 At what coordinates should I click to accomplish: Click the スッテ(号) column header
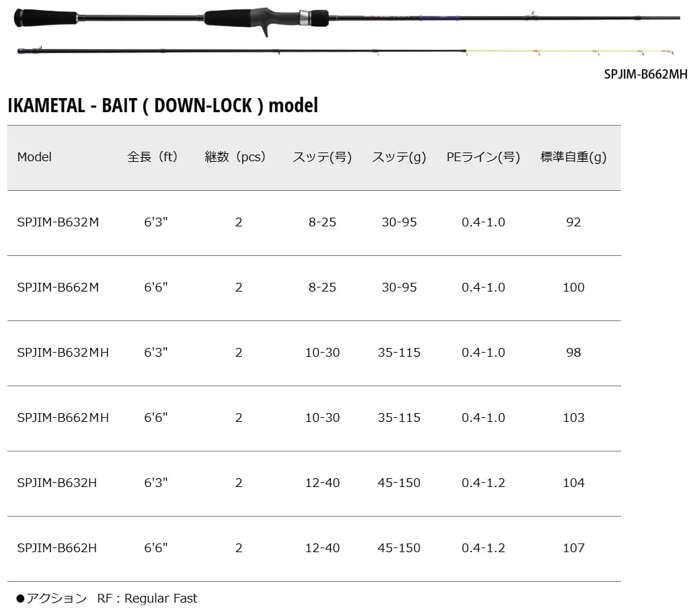tap(322, 157)
